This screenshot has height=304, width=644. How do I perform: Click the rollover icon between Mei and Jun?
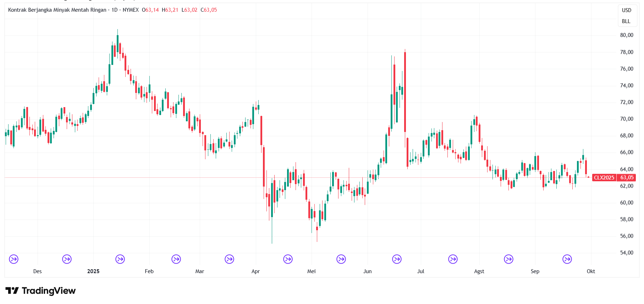[x=341, y=259]
